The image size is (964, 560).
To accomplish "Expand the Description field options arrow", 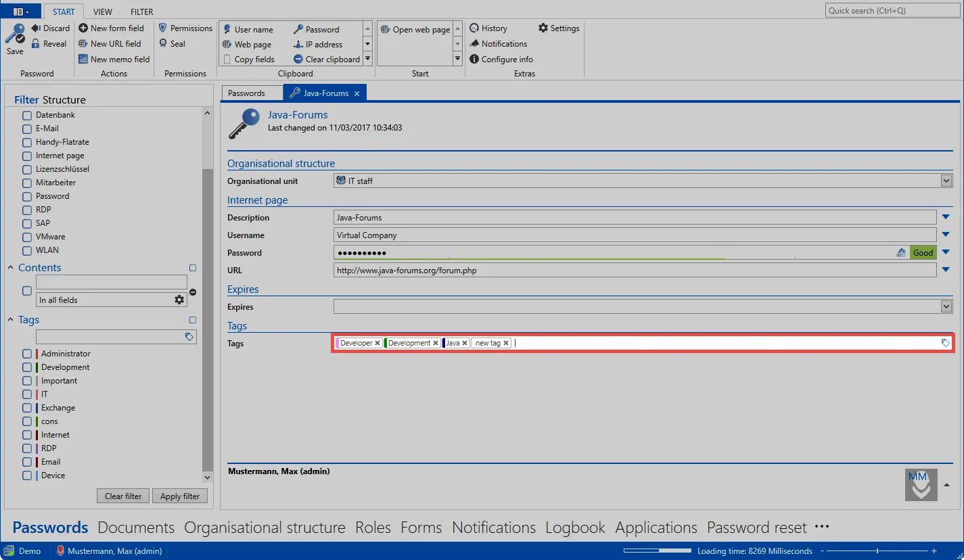I will coord(946,218).
